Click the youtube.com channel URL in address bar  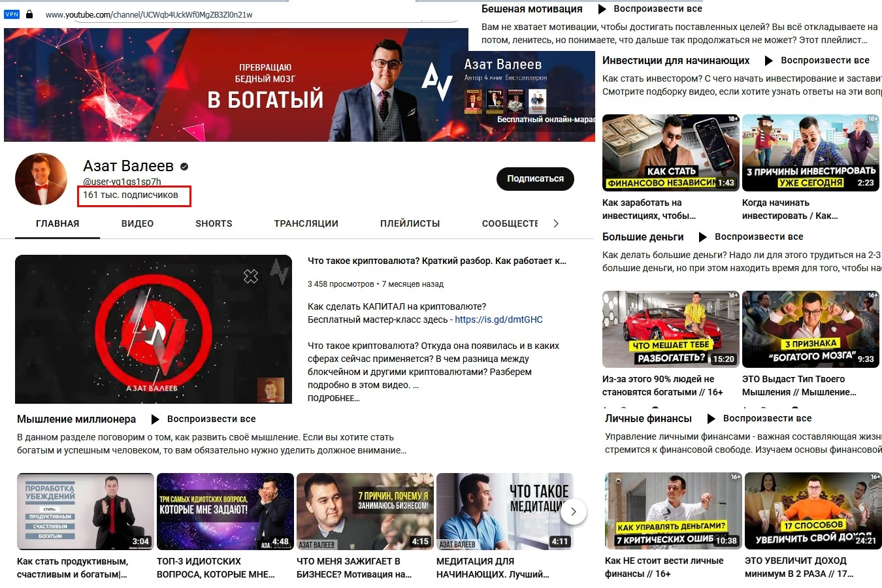click(x=149, y=14)
